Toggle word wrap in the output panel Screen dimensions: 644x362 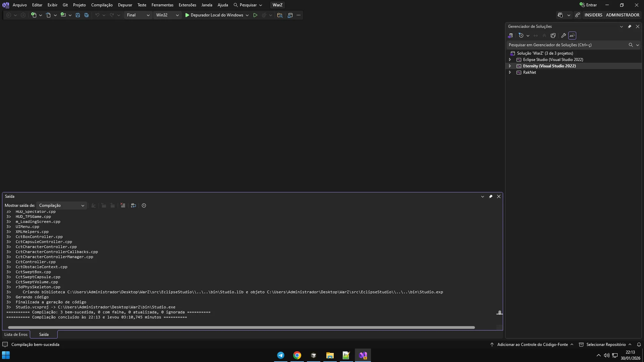133,205
